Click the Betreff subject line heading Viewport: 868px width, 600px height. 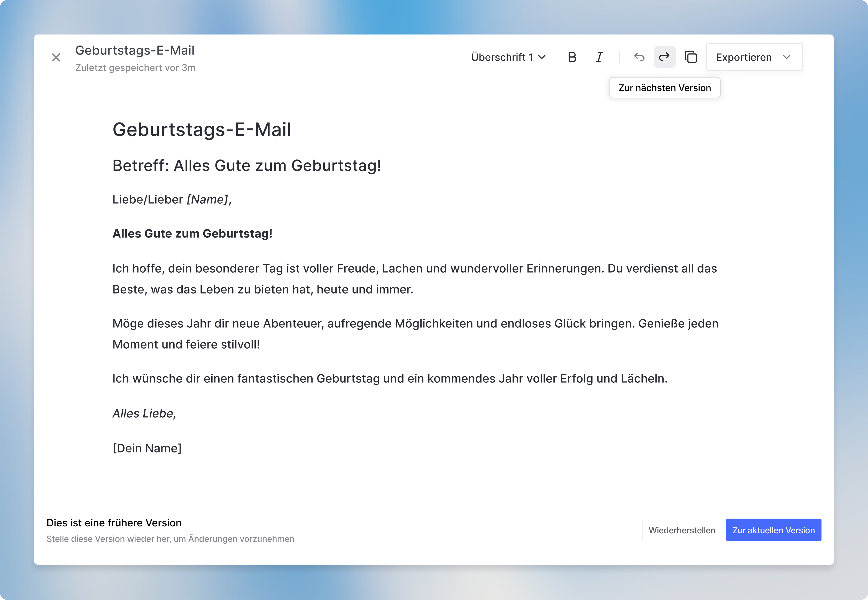[x=246, y=166]
